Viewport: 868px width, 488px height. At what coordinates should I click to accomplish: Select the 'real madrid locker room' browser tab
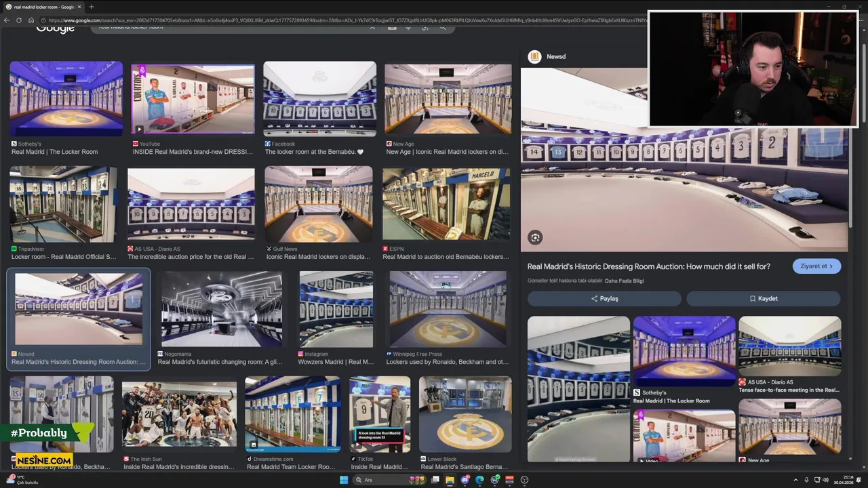click(44, 7)
